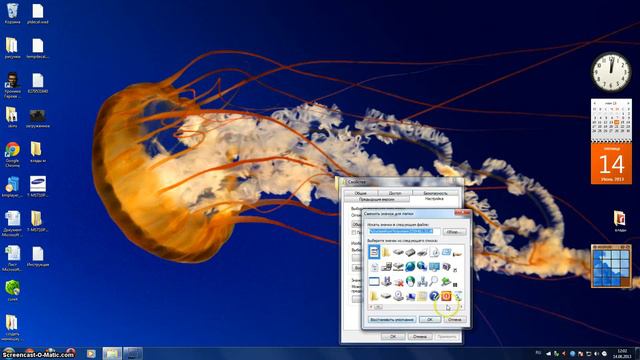Select the folder icon beside the highlighted document icon
Screen dimensions: 640x360
click(x=386, y=253)
